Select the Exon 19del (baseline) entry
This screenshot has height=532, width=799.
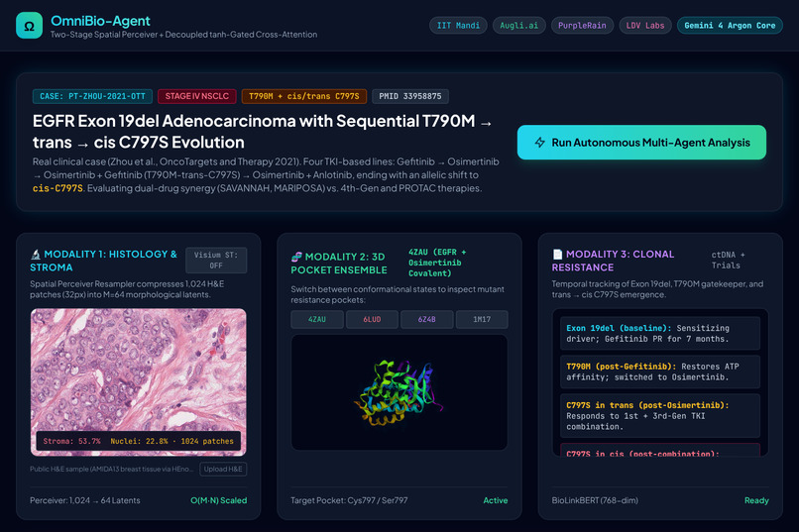tap(660, 334)
